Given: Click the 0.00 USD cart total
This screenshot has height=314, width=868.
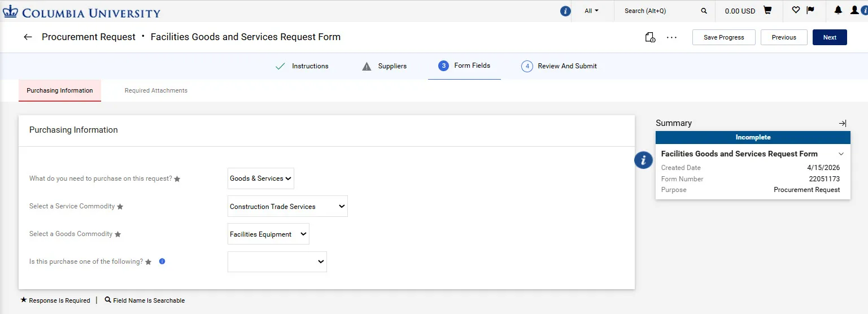Looking at the screenshot, I should pos(740,11).
